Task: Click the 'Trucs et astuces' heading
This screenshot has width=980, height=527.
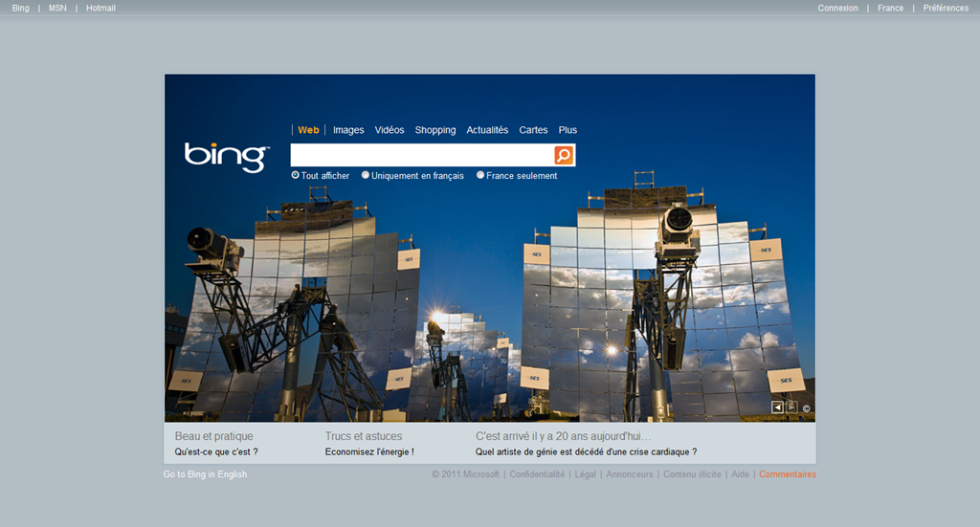Action: pyautogui.click(x=363, y=436)
